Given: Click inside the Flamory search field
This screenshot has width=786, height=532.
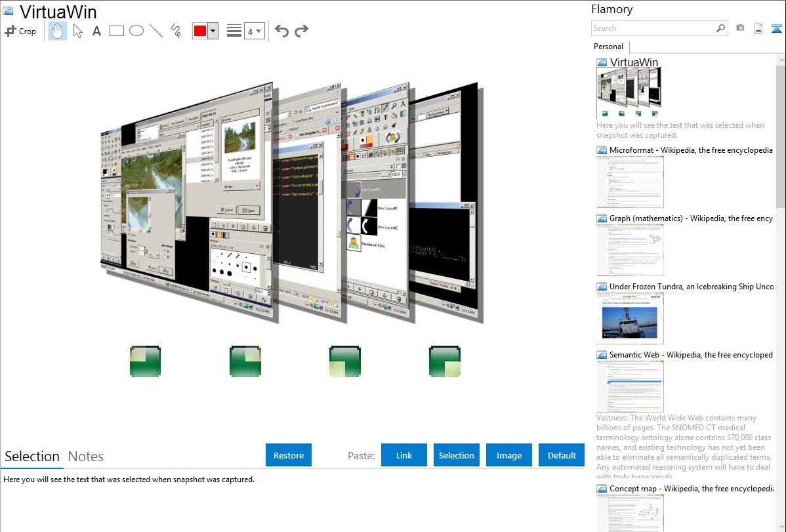Looking at the screenshot, I should pos(653,28).
